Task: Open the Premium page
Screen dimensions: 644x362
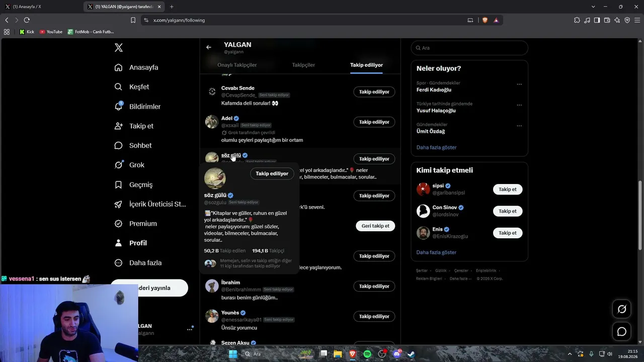Action: tap(135, 224)
